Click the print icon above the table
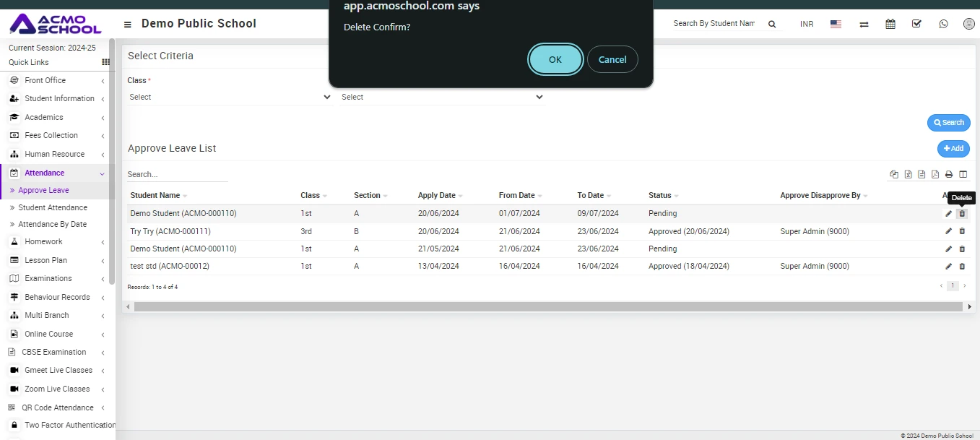The height and width of the screenshot is (440, 980). coord(949,174)
